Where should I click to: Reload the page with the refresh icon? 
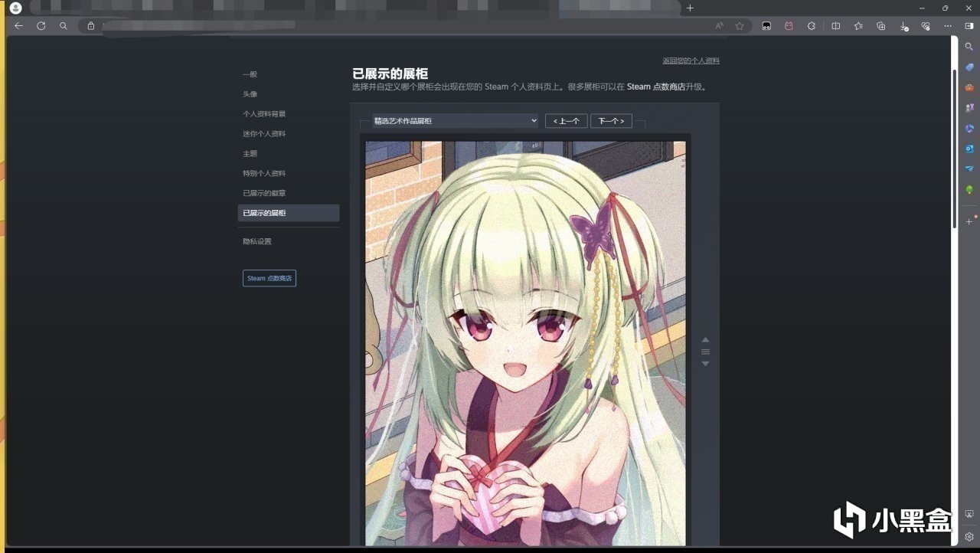coord(41,26)
